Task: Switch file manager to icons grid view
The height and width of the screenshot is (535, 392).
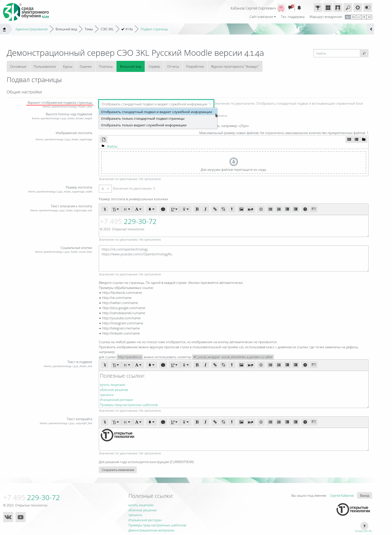Action: 349,139
